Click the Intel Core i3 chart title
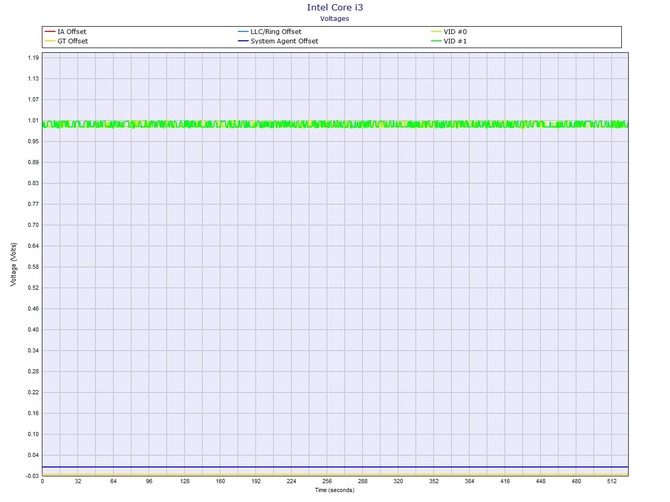Screen dimensions: 670x502 tap(335, 7)
